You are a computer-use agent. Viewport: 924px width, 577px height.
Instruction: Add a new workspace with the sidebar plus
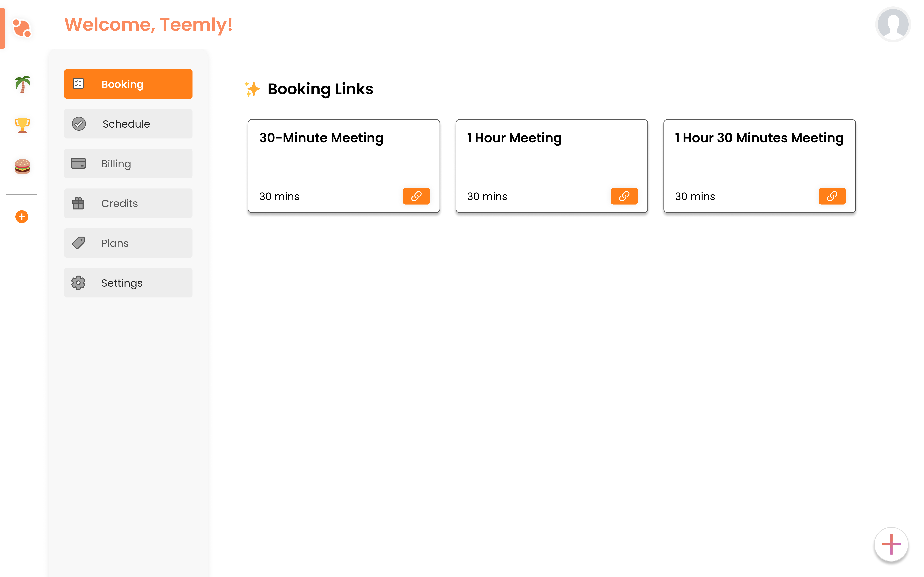pos(22,217)
